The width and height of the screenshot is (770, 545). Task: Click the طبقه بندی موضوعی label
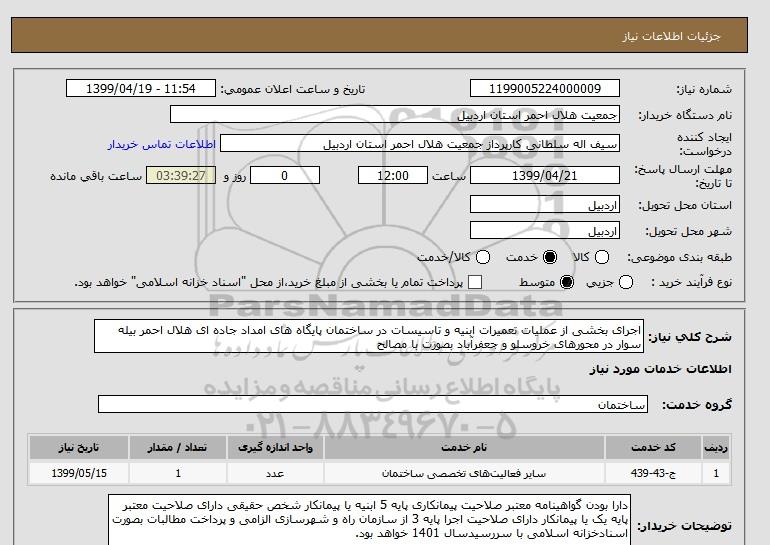(679, 257)
